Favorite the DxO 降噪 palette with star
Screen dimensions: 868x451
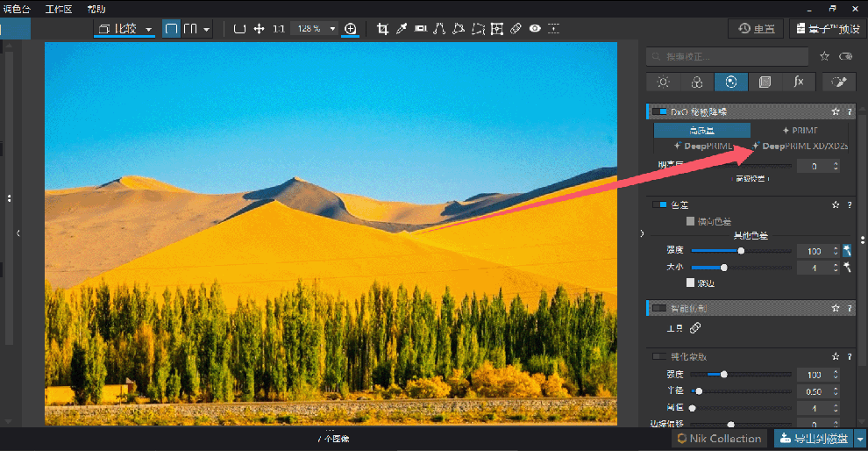click(x=836, y=112)
